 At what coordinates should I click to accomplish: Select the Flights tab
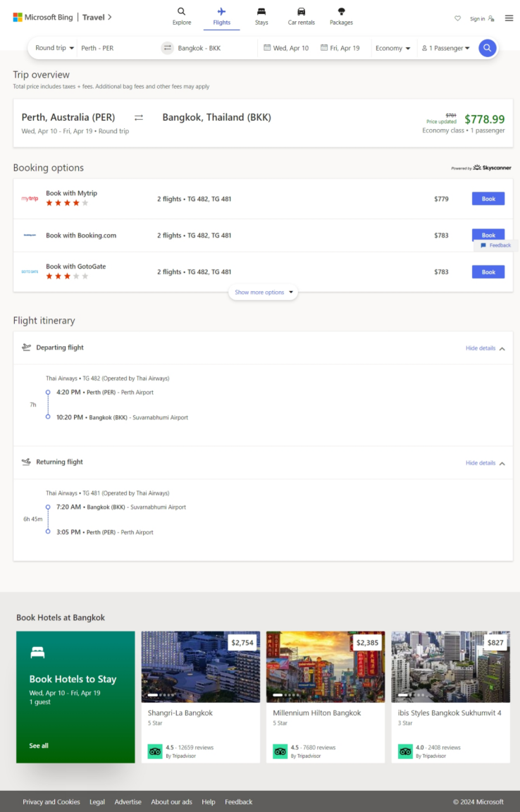(221, 16)
